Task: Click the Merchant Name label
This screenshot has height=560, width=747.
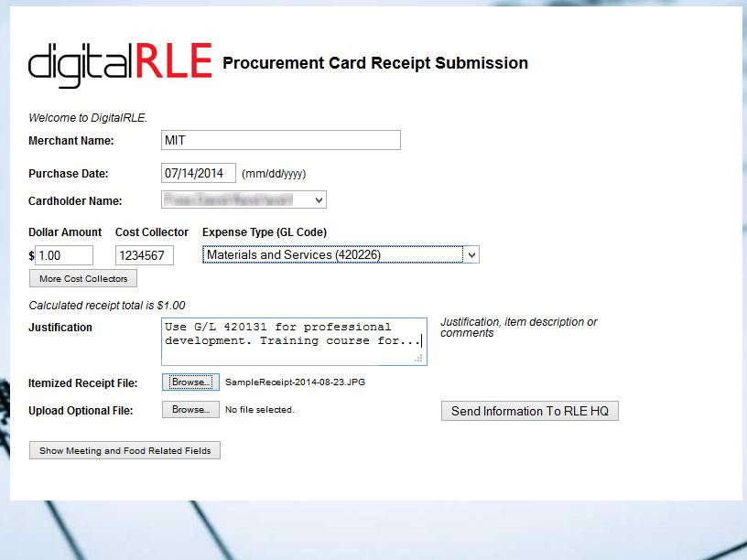Action: (x=71, y=141)
